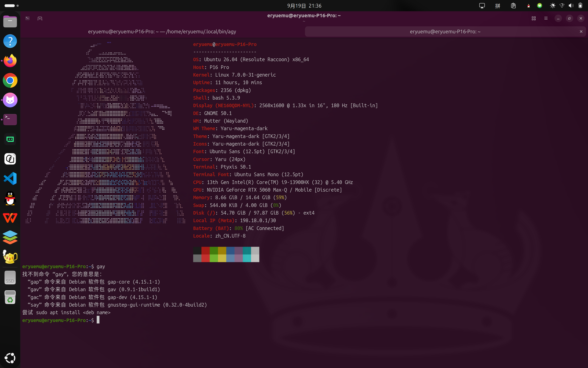Viewport: 588px width, 368px height.
Task: Select the 'Ubuntu 26.04 (Resolute Raccoon)' text
Action: click(x=247, y=60)
